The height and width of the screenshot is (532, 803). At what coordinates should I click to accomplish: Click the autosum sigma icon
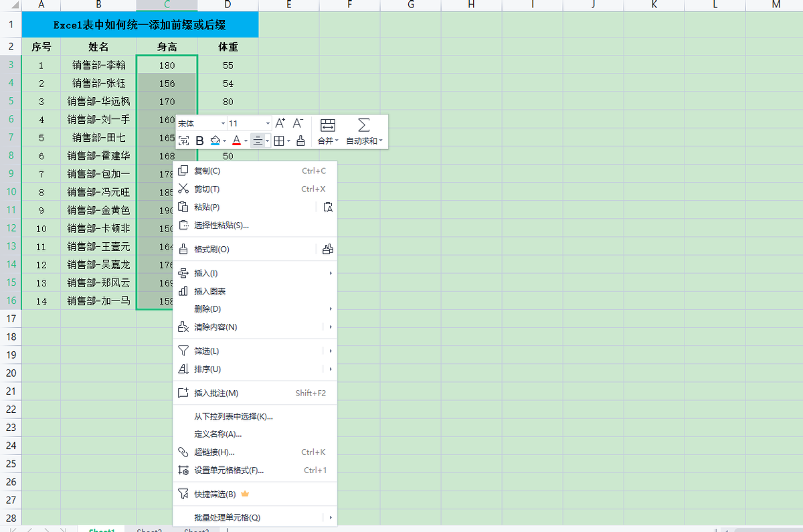click(x=363, y=125)
